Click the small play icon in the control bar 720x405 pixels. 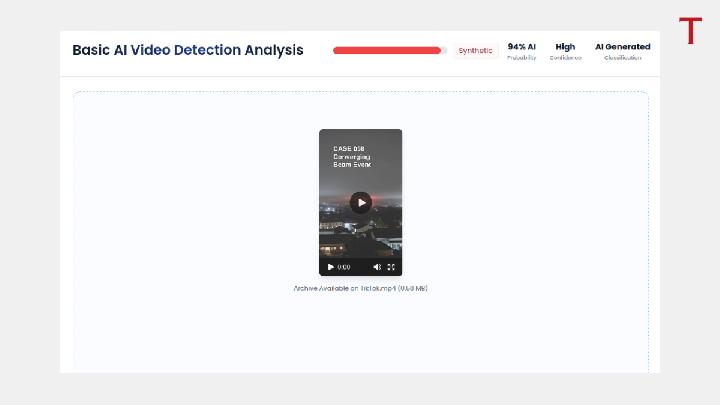330,267
